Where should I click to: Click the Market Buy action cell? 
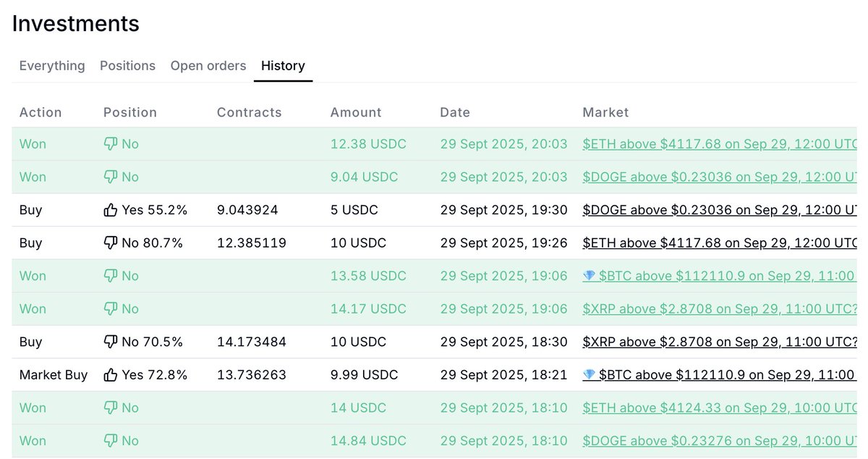pyautogui.click(x=54, y=375)
